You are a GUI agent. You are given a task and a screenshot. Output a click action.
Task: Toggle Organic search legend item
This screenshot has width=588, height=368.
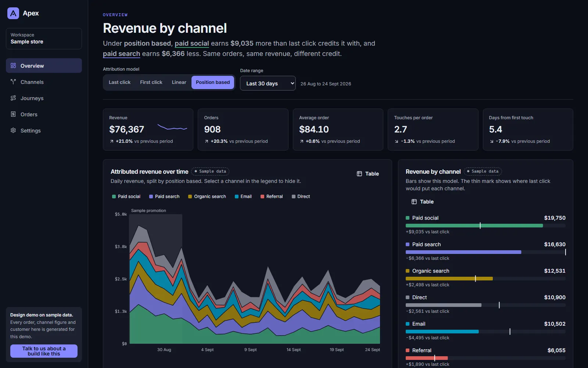207,197
